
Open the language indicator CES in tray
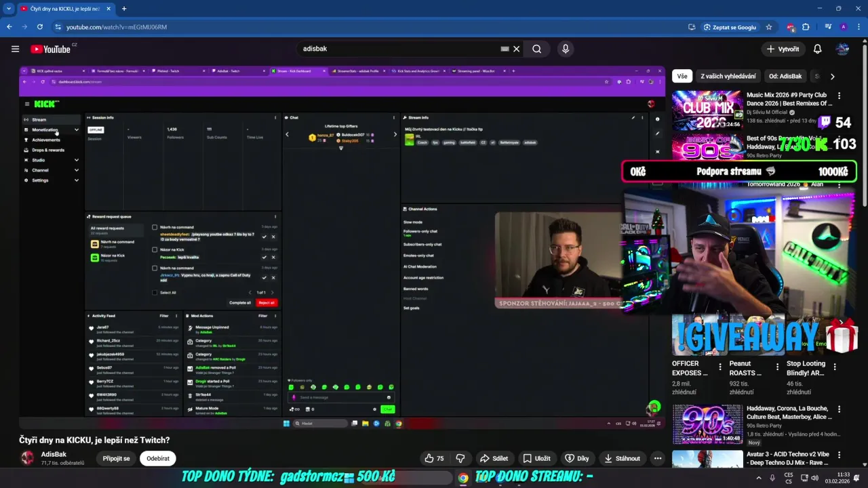point(789,477)
